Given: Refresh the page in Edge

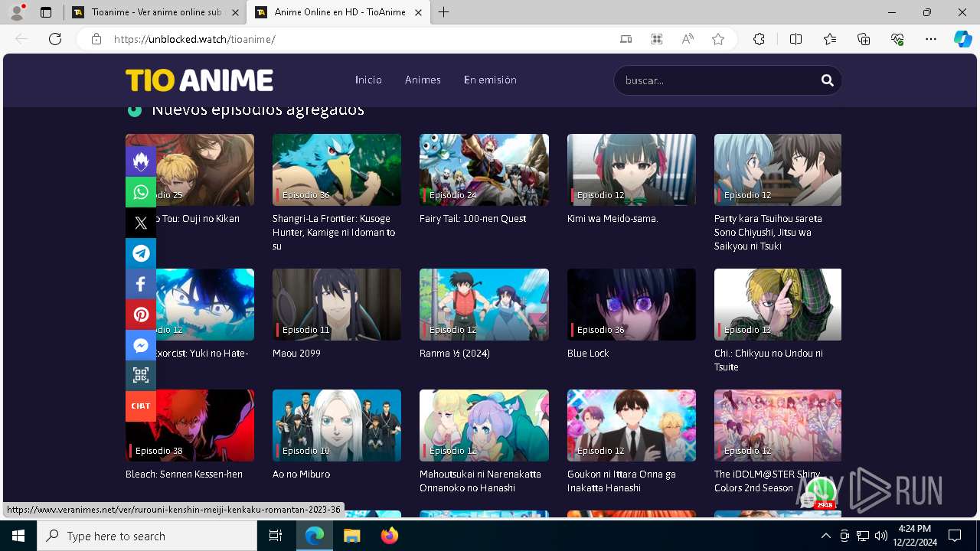Looking at the screenshot, I should point(55,39).
